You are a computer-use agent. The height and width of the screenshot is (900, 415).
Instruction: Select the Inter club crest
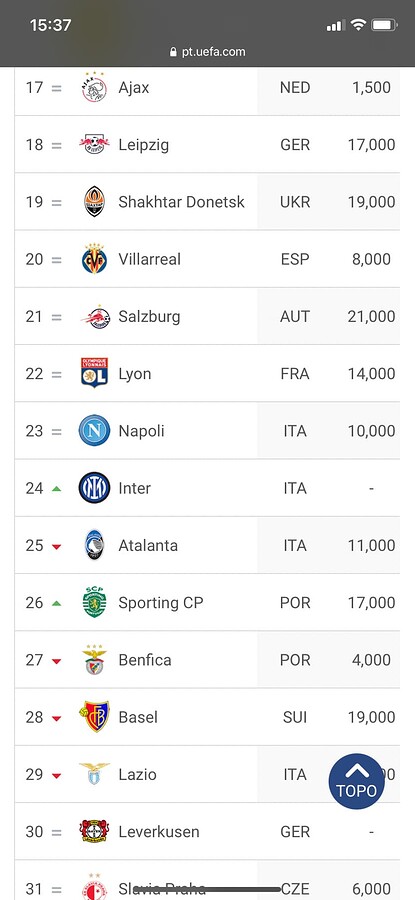94,488
